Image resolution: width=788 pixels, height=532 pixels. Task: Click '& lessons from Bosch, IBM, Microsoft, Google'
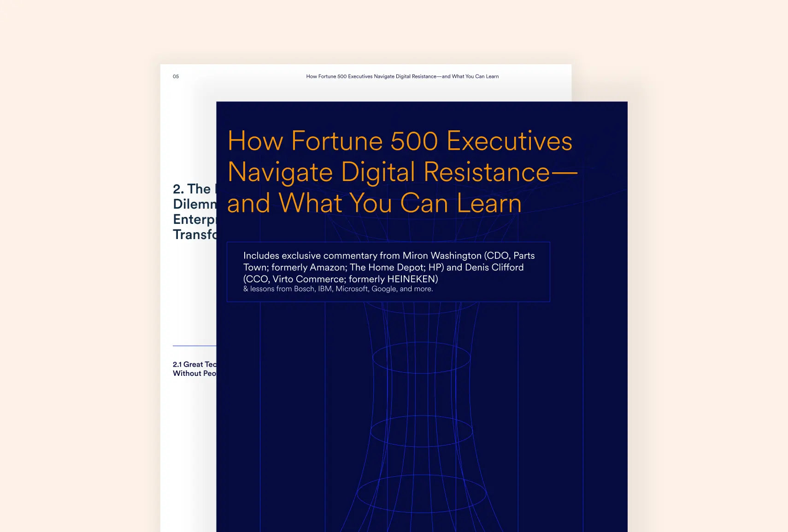coord(320,289)
